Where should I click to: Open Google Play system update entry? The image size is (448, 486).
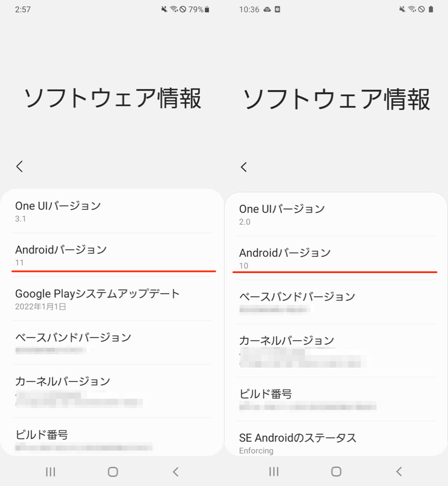pos(112,299)
